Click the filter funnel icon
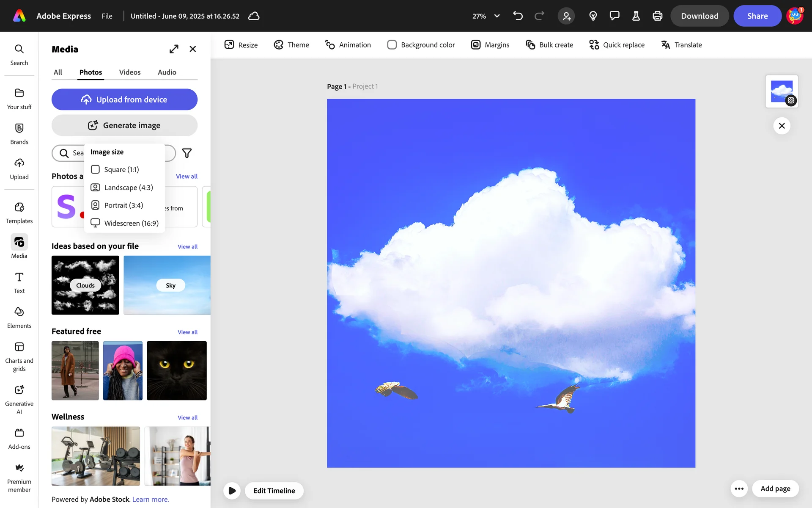This screenshot has width=812, height=508. tap(187, 153)
